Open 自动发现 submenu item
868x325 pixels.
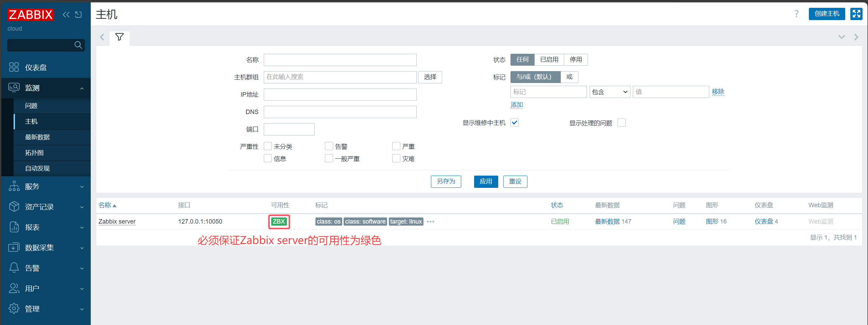click(52, 168)
